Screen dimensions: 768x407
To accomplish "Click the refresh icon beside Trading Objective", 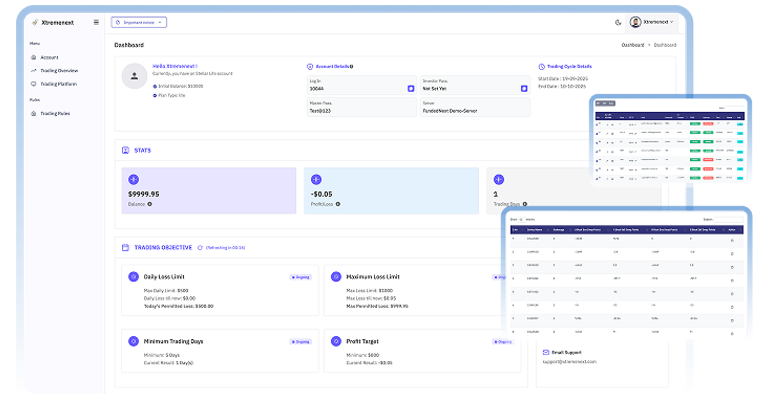I will pyautogui.click(x=200, y=248).
